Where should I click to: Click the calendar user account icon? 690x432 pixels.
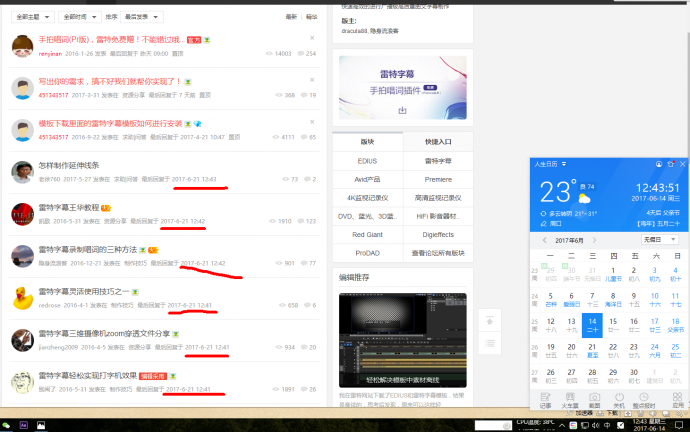click(x=659, y=164)
